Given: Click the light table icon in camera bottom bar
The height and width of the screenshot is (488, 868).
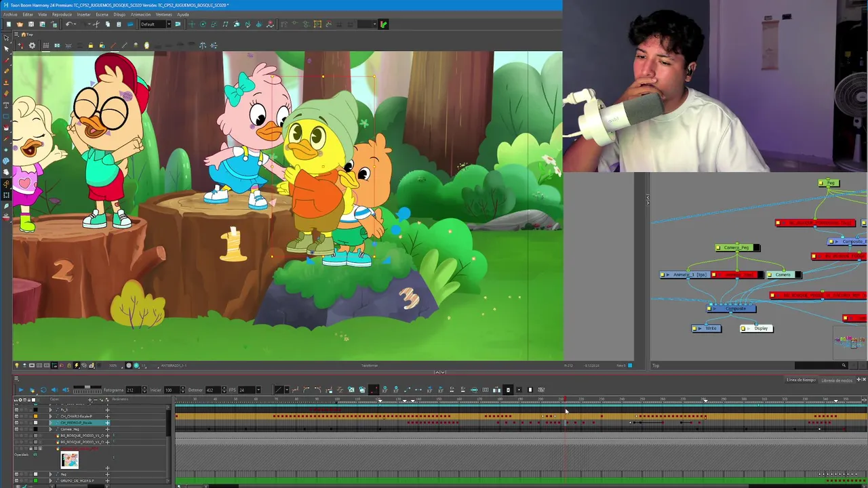Looking at the screenshot, I should pos(17,366).
